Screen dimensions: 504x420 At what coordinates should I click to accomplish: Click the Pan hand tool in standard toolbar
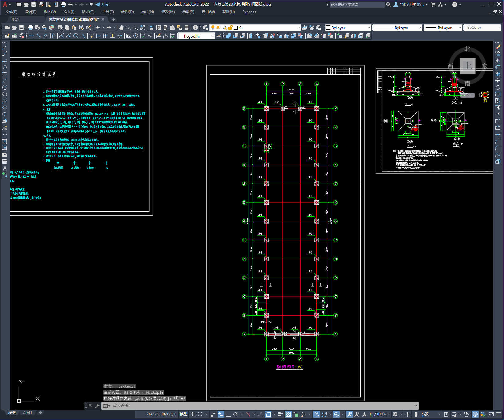point(121,28)
